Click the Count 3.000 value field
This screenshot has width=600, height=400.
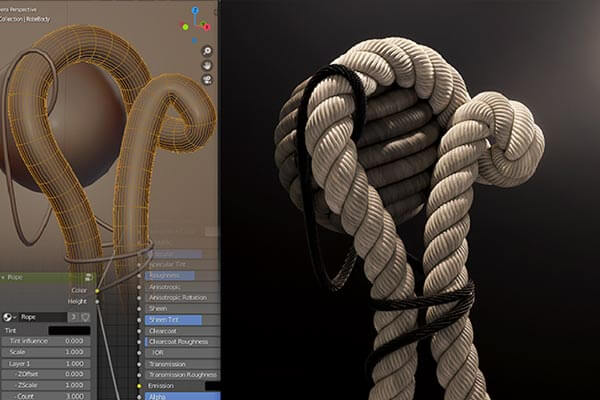(46, 396)
